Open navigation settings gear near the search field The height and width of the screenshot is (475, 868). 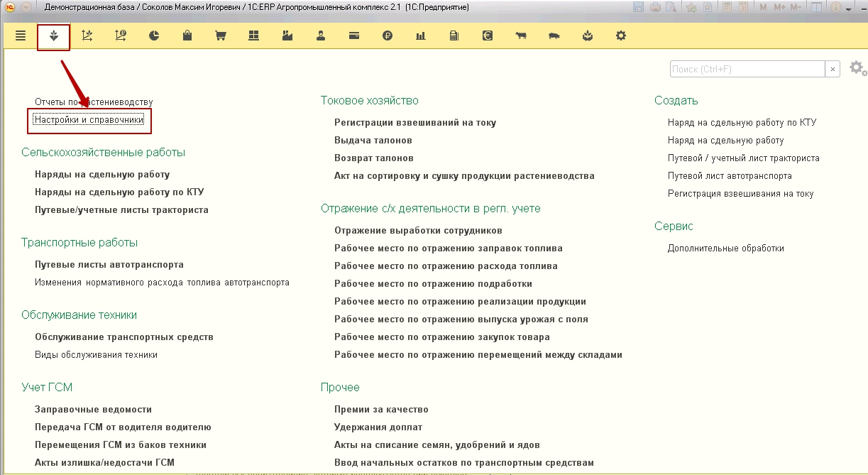[x=857, y=68]
